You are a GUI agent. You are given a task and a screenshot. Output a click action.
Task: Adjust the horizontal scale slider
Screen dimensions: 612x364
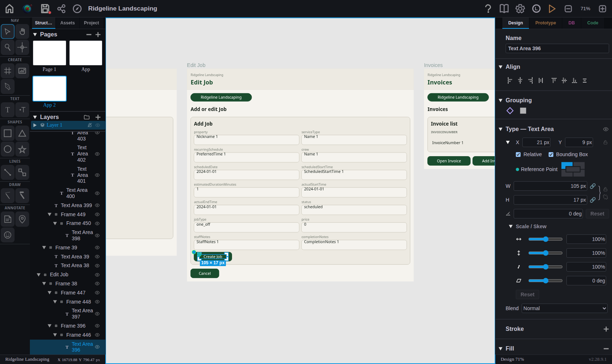pyautogui.click(x=545, y=239)
